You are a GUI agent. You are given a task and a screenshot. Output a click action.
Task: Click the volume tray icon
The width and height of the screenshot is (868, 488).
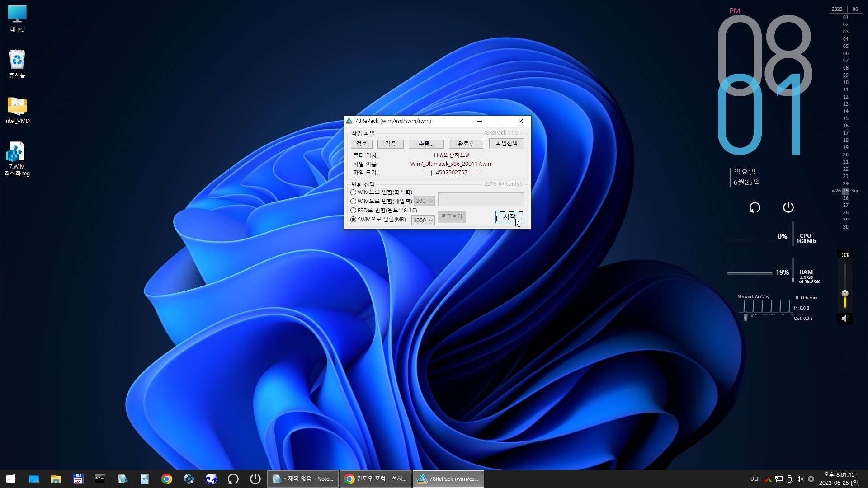(x=800, y=479)
